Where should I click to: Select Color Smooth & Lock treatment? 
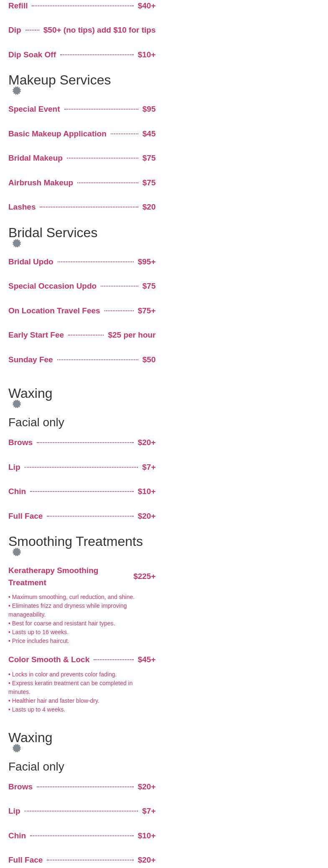[x=49, y=660]
